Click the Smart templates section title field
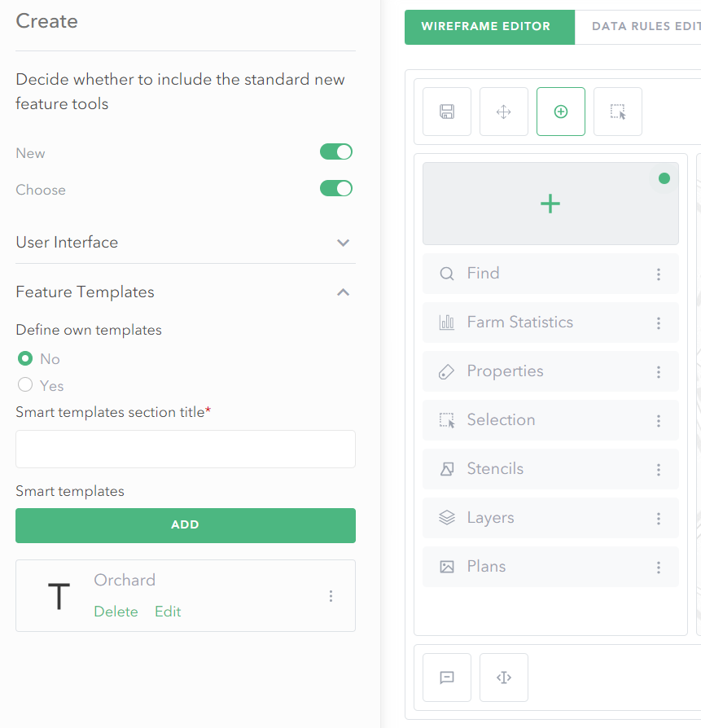Screen dimensions: 701x728 click(x=185, y=449)
